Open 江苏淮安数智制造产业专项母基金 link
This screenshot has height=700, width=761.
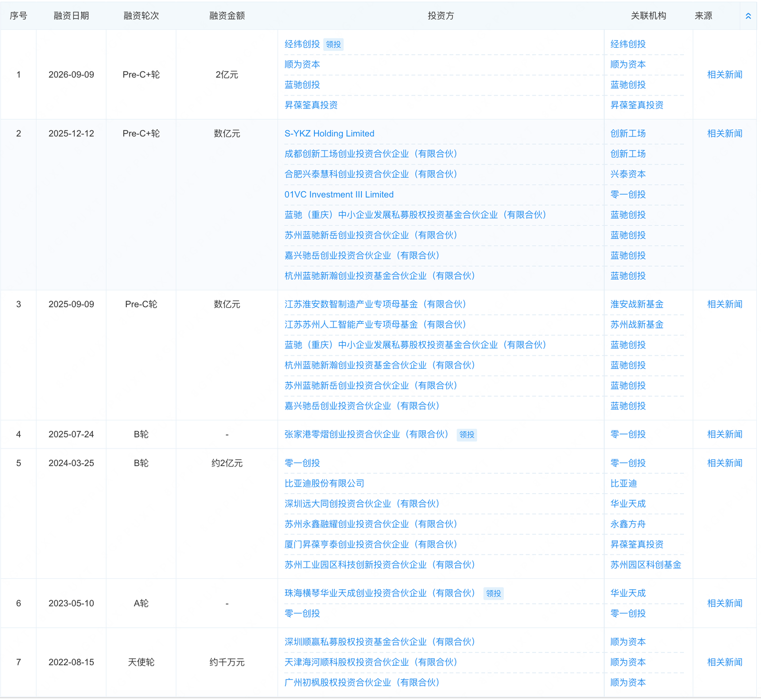pos(375,304)
